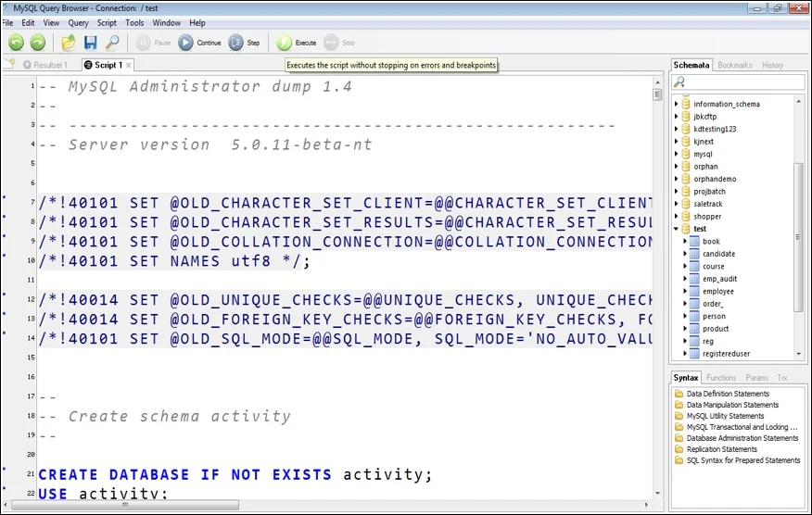Expand the candidate table
This screenshot has height=515, width=812.
(x=685, y=254)
